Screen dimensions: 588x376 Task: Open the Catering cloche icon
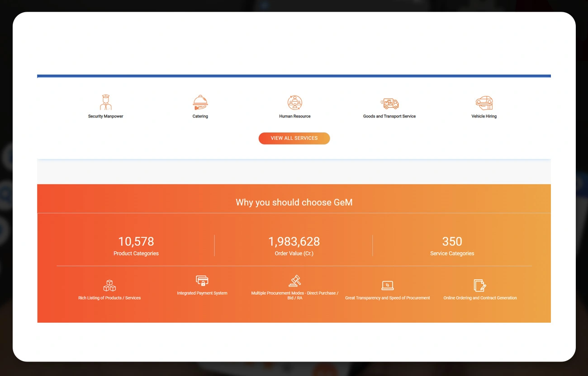200,103
